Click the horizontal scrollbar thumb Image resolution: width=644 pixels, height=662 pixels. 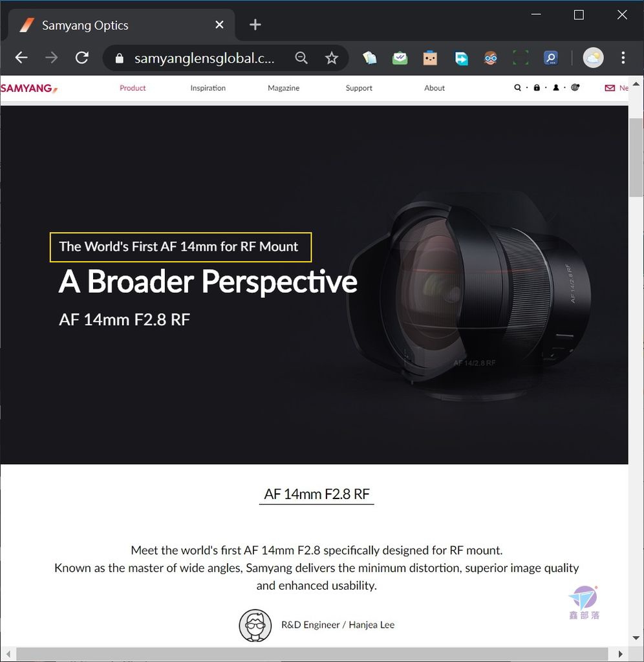point(312,654)
